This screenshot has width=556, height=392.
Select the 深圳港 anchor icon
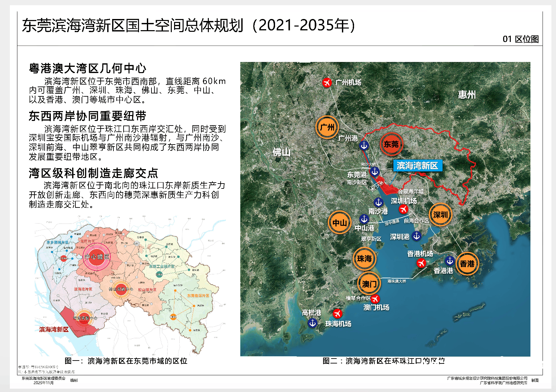click(x=416, y=237)
